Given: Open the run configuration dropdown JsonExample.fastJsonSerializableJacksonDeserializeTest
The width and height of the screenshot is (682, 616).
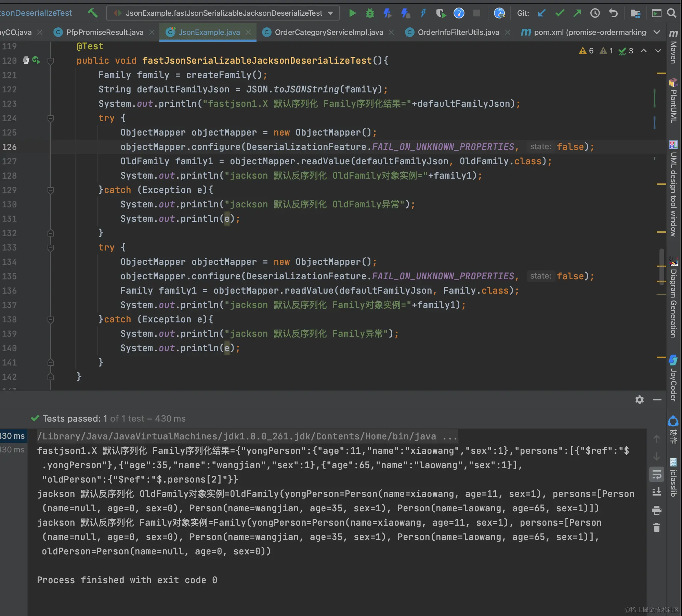Looking at the screenshot, I should point(223,13).
